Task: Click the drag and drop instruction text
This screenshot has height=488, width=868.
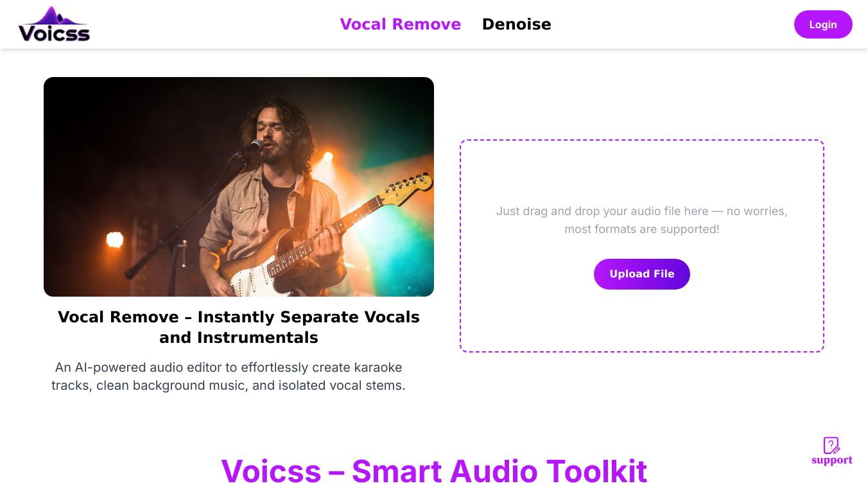Action: point(641,220)
